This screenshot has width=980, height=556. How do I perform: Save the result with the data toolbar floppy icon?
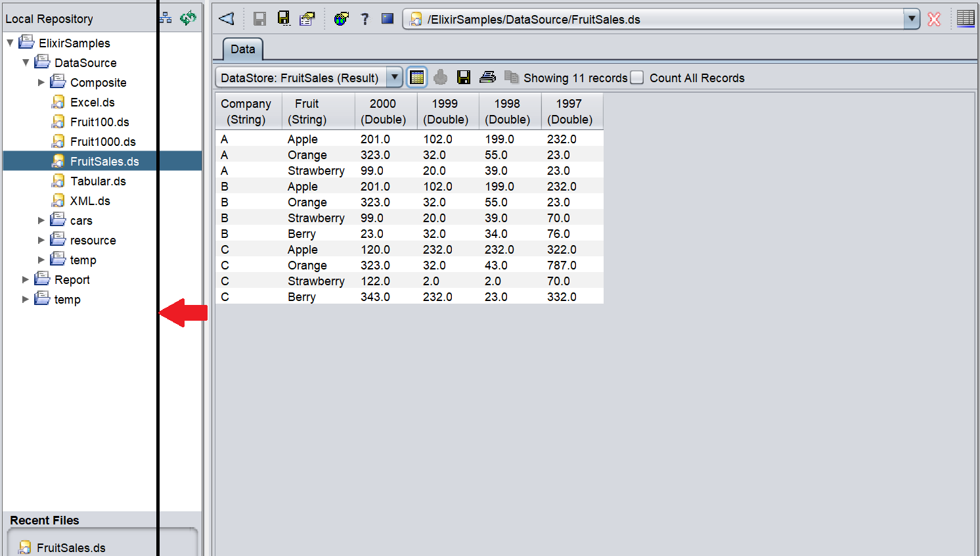tap(464, 78)
